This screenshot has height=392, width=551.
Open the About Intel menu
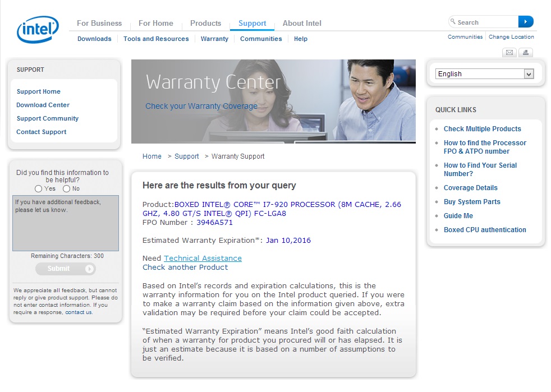click(302, 23)
